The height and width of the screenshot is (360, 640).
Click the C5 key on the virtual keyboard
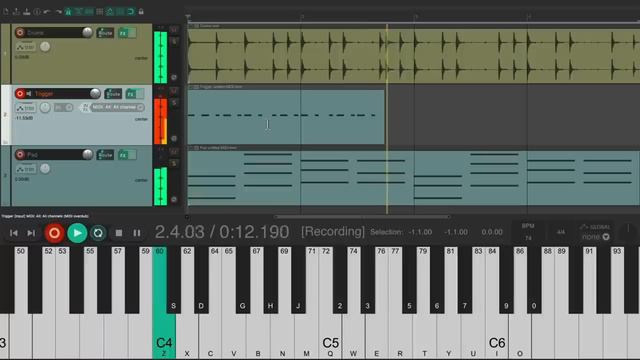330,335
